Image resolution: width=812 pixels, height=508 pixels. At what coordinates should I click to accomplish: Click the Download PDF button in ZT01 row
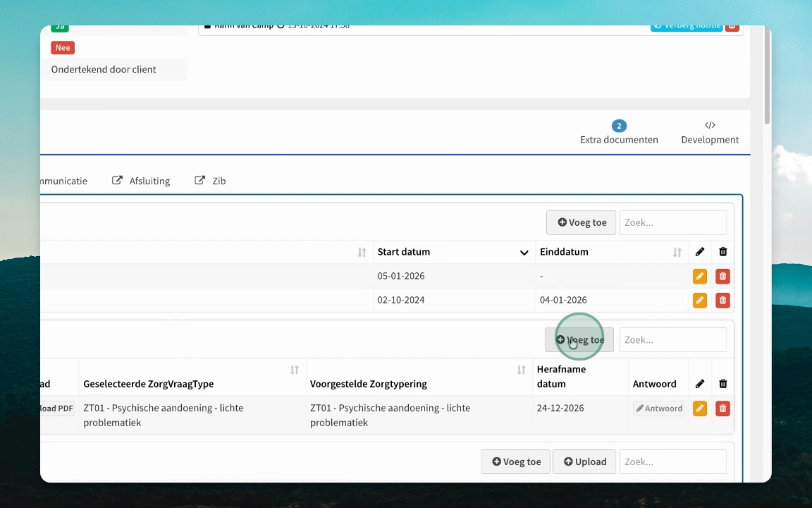pyautogui.click(x=57, y=409)
